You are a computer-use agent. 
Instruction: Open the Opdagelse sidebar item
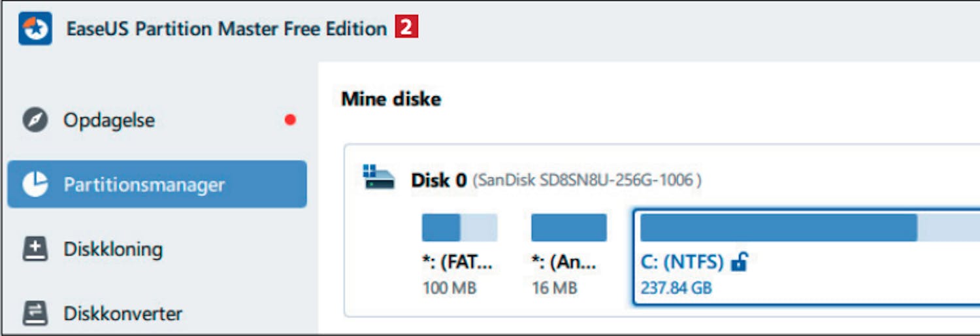click(109, 120)
